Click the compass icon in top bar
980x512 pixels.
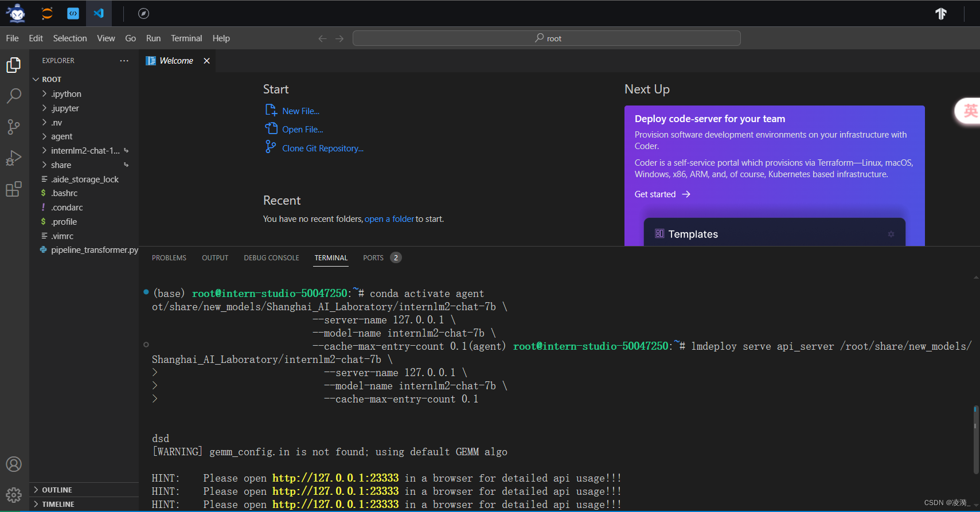(143, 13)
